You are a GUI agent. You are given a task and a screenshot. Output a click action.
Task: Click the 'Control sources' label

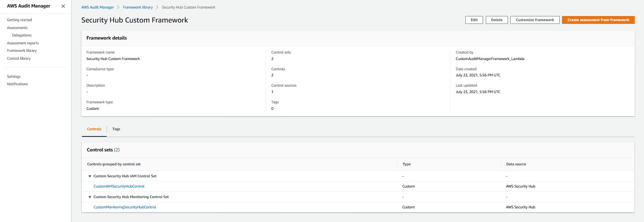(x=284, y=85)
